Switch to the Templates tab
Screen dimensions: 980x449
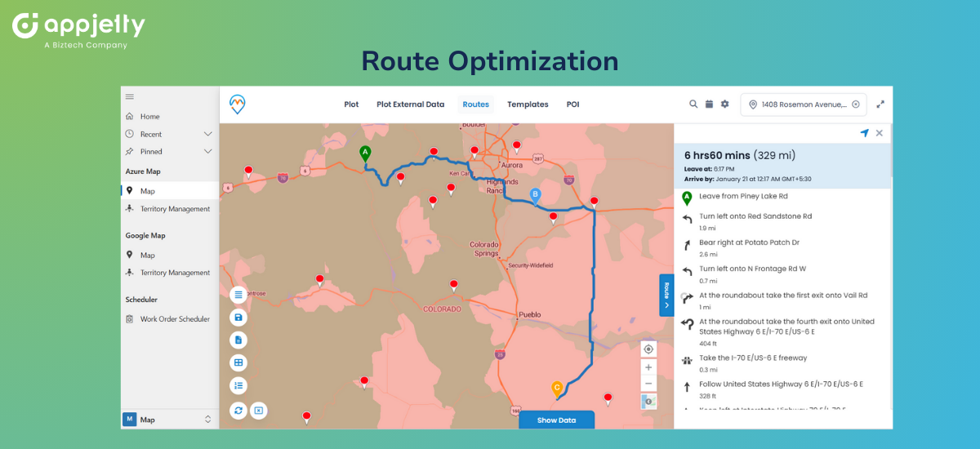[x=528, y=104]
